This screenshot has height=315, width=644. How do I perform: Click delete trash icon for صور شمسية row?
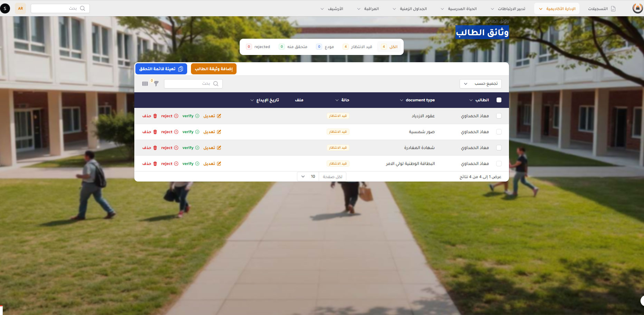click(x=155, y=132)
